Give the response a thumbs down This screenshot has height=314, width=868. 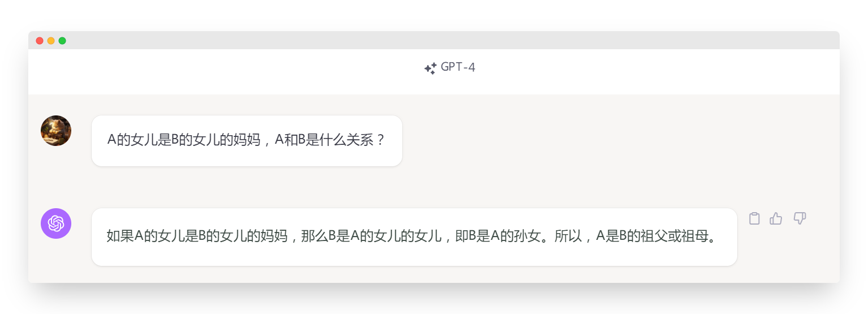click(x=800, y=218)
